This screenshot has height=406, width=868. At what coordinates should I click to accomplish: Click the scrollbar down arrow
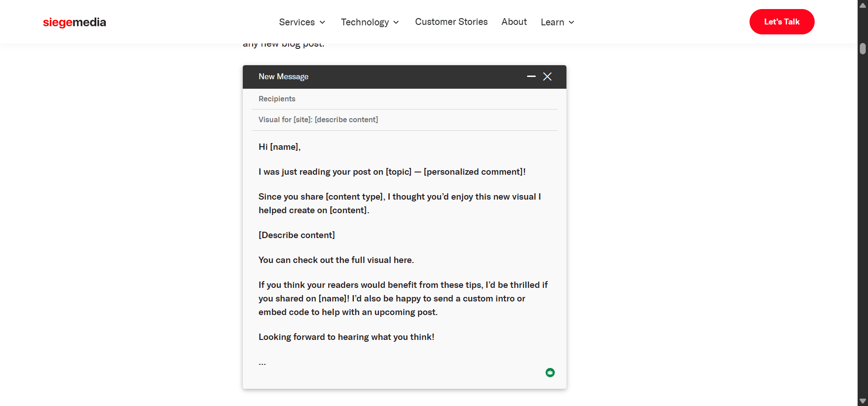[863, 401]
